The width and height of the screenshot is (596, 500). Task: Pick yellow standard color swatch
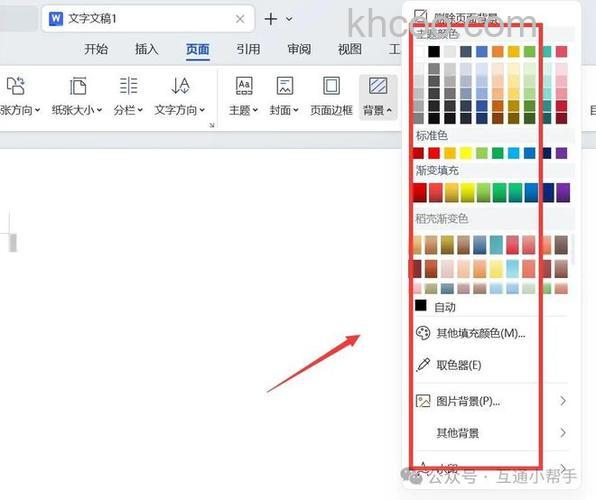[x=466, y=153]
